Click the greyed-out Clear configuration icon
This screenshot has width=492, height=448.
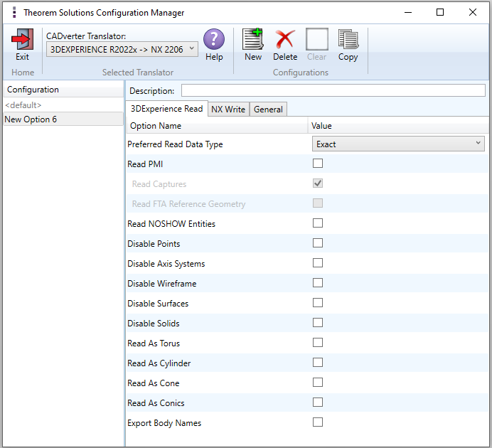click(317, 39)
